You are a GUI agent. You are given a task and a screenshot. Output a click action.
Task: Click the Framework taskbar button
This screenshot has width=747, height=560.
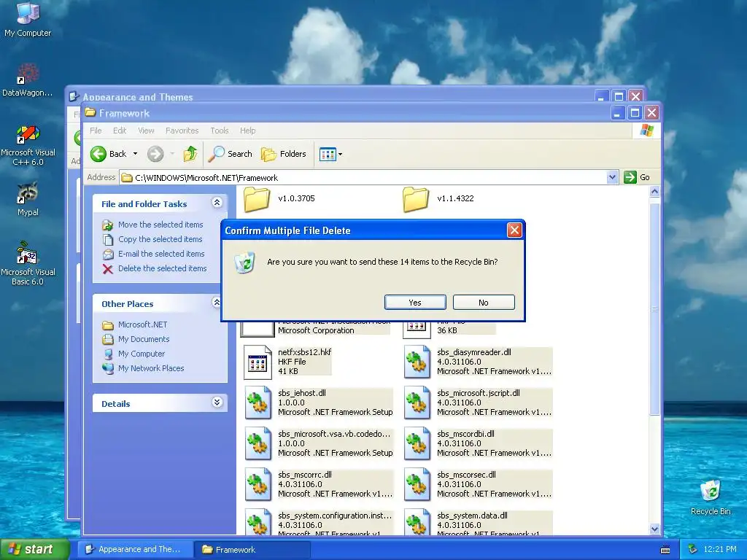[x=252, y=550]
